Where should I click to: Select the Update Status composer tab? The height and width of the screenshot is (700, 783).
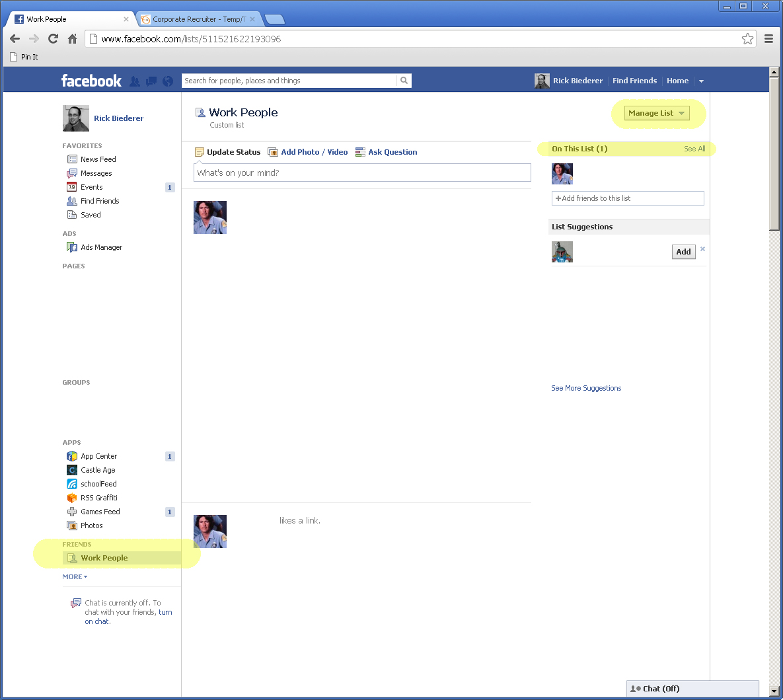(x=228, y=152)
